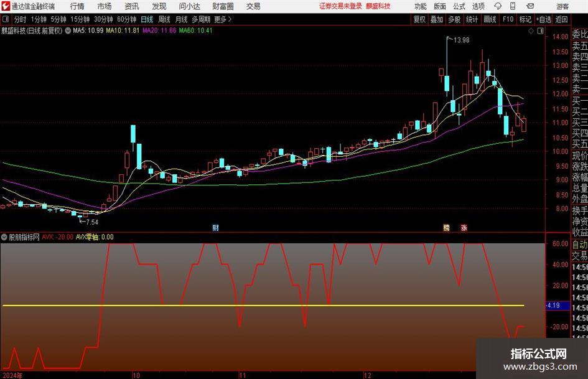This screenshot has width=588, height=379.
Task: Click the MA20: 11.66 indicator label
Action: (x=159, y=30)
